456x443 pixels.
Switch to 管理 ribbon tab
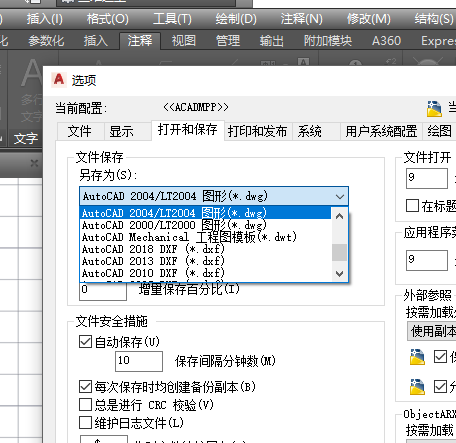coord(228,41)
